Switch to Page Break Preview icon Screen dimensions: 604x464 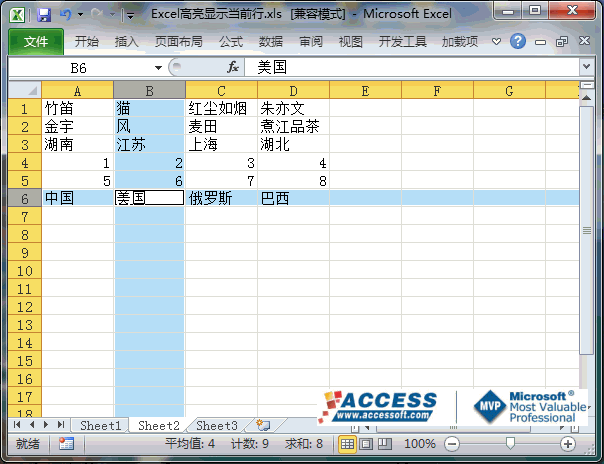(x=384, y=444)
